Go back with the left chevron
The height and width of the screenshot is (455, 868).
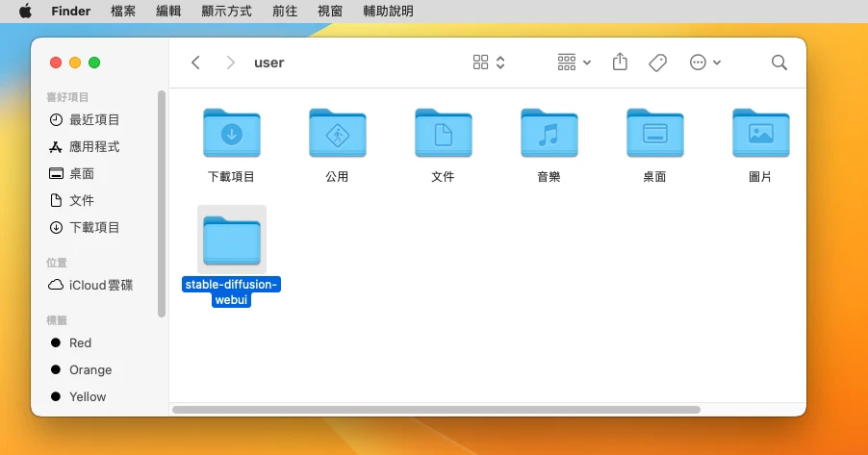196,63
